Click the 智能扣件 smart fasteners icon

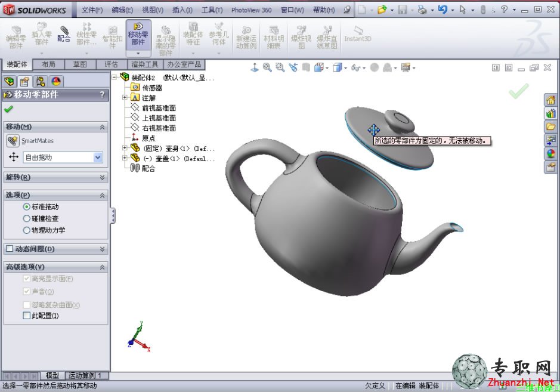tap(113, 37)
